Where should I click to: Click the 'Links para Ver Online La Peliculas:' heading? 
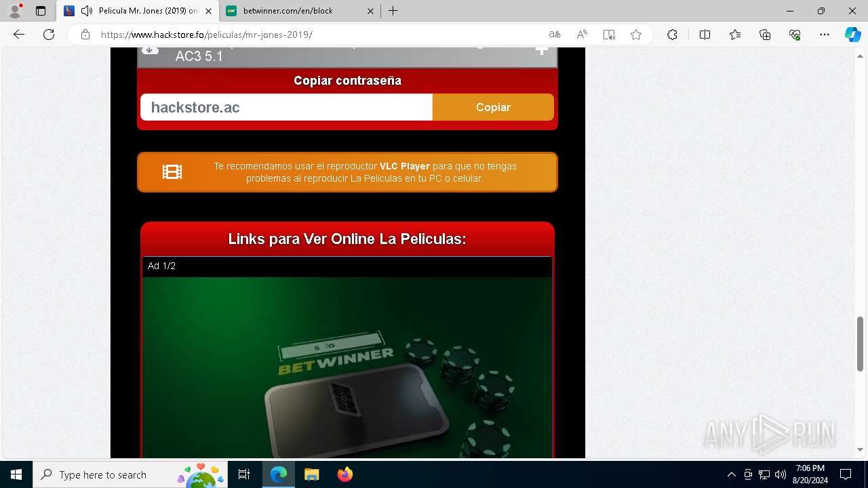pos(347,239)
